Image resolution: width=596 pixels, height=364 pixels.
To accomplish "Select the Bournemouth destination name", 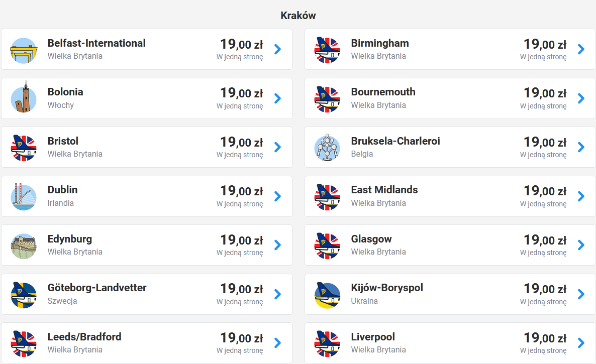I will (383, 92).
